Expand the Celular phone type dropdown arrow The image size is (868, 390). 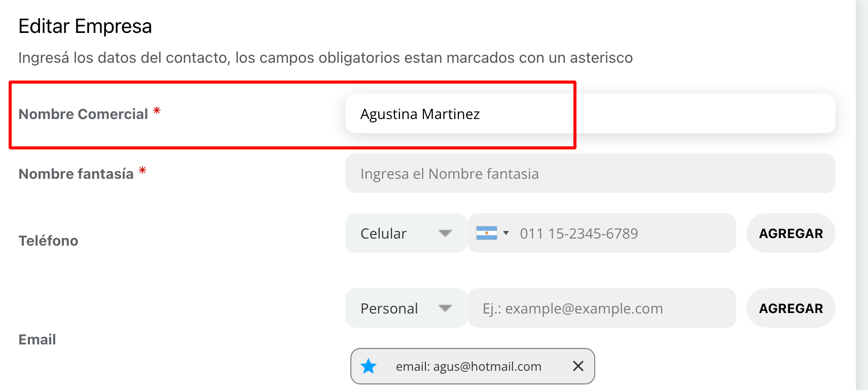click(445, 233)
